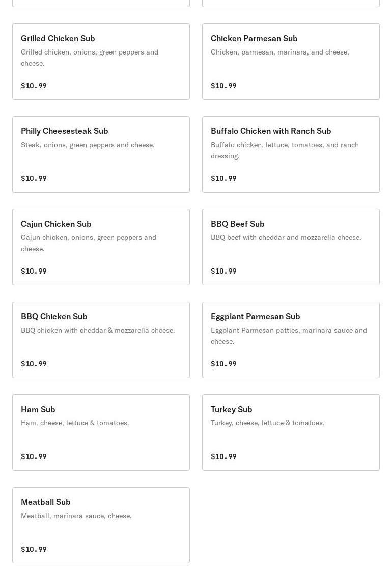Click the BBQ Beef Sub description text
Screen dimensions: 392x566
(286, 237)
